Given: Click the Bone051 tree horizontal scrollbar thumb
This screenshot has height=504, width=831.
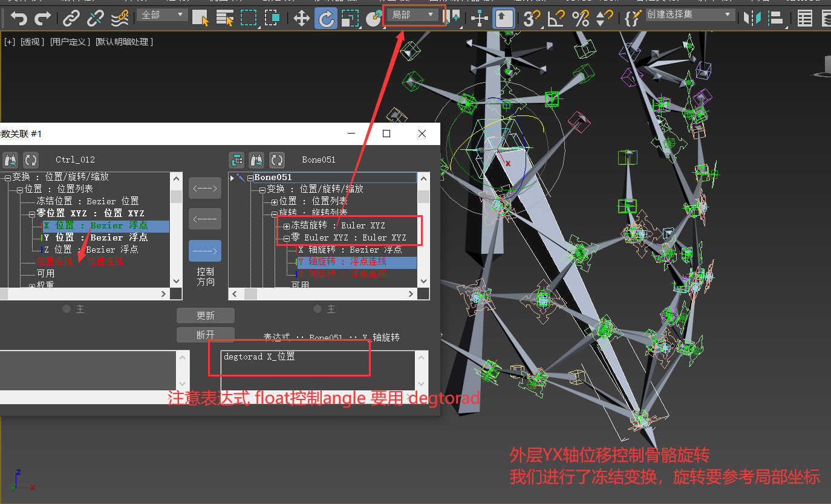Looking at the screenshot, I should tap(250, 294).
